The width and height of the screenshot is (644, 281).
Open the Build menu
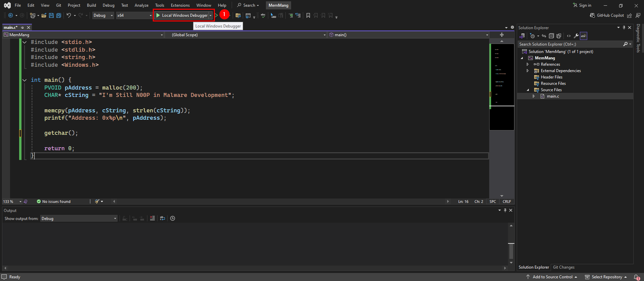coord(91,5)
